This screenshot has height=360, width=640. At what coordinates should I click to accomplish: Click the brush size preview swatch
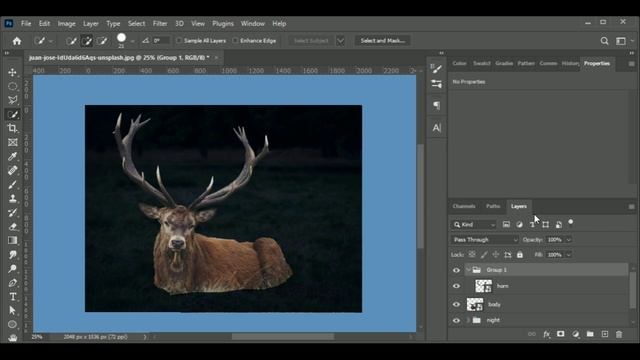tap(121, 38)
